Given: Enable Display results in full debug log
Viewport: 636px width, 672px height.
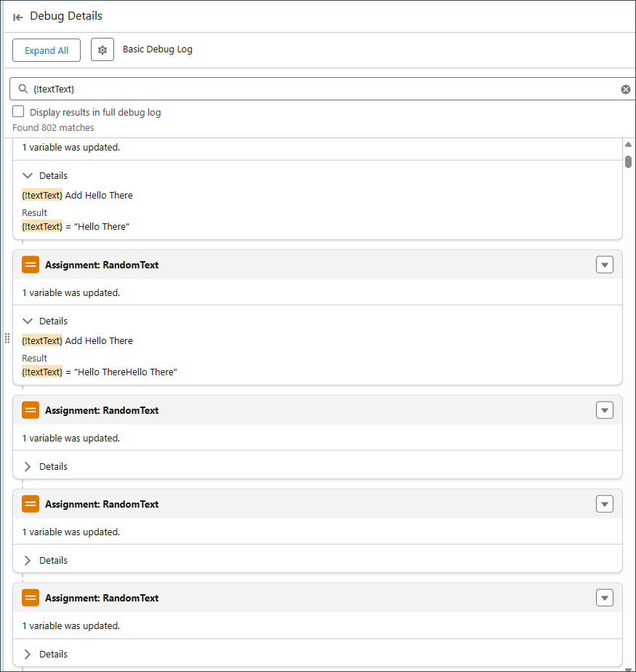Looking at the screenshot, I should coord(18,111).
